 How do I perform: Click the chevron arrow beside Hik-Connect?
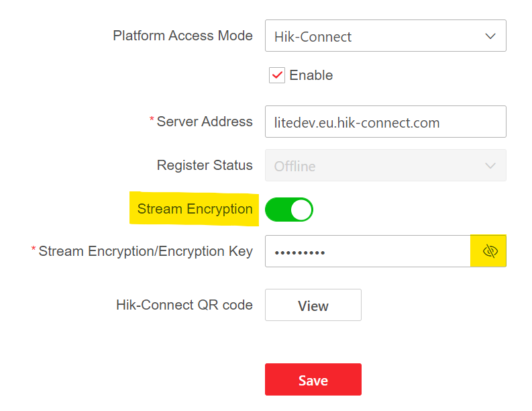(x=490, y=36)
